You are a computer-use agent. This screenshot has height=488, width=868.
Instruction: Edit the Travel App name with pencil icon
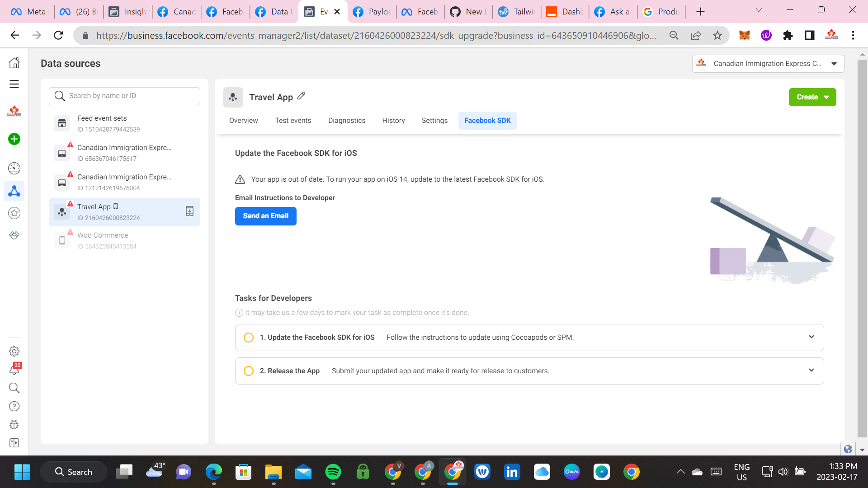point(301,96)
